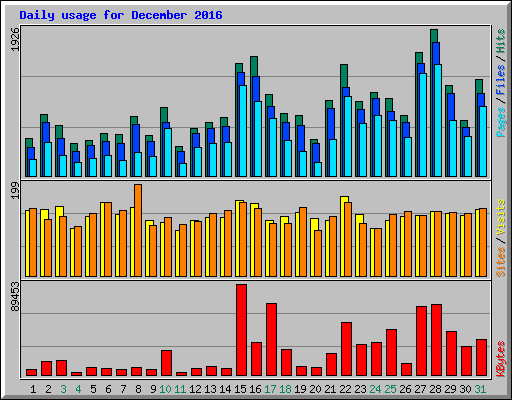Click day label 5 on the x-axis
Viewport: 512px width, 400px height.
pos(93,389)
